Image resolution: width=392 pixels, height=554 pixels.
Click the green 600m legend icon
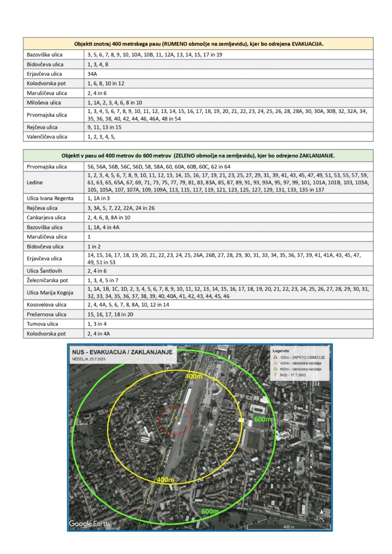pyautogui.click(x=275, y=369)
